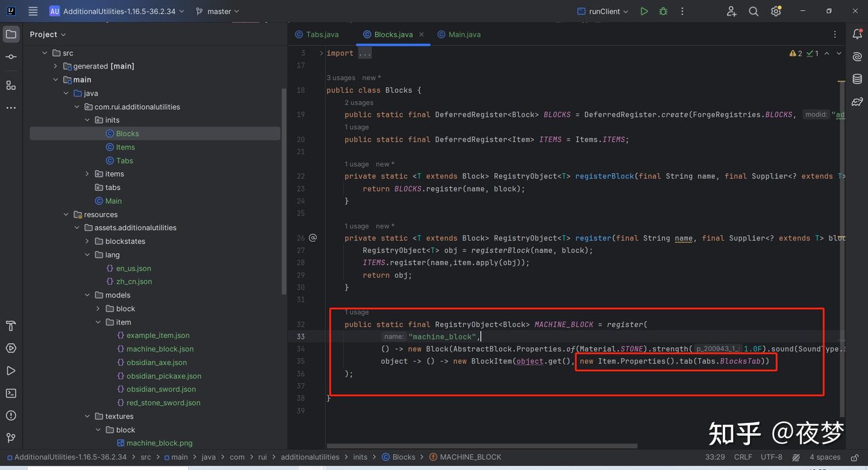868x470 pixels.
Task: Click the UTF-8 encoding status item
Action: pyautogui.click(x=772, y=457)
